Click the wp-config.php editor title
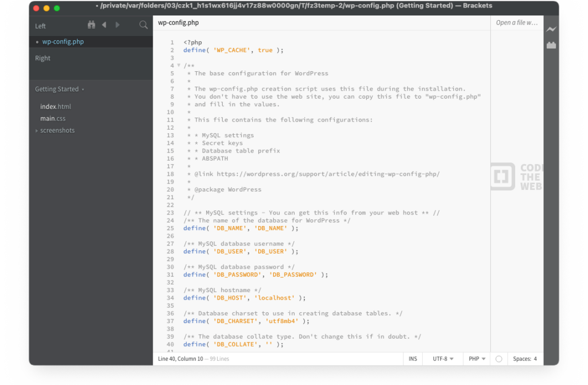Screen dimensions: 588x385 pyautogui.click(x=179, y=22)
